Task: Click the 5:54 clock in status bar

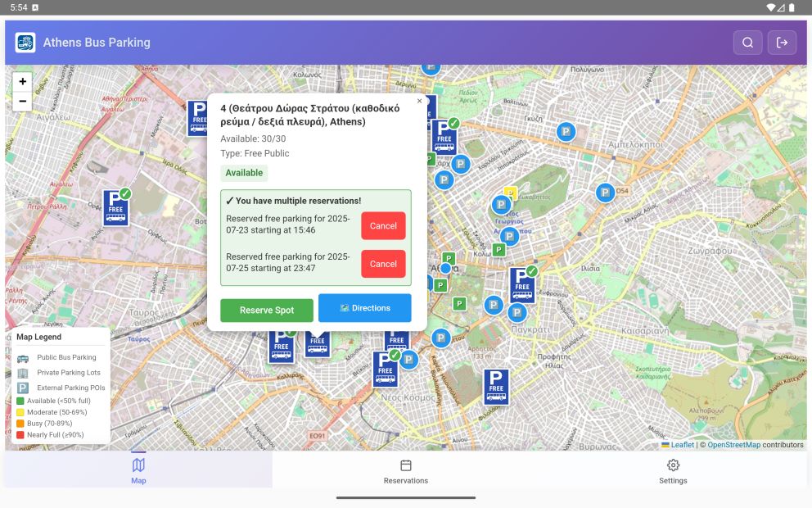Action: (19, 7)
